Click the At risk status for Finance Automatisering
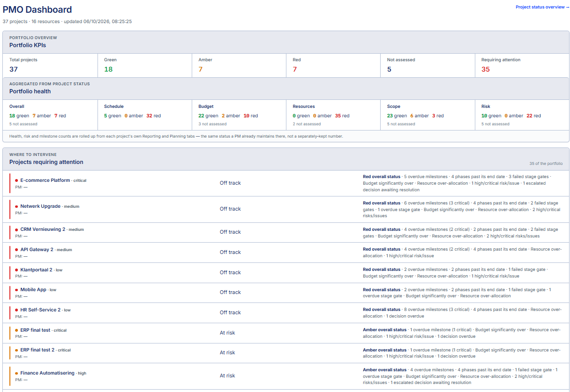This screenshot has width=570, height=392. (228, 376)
